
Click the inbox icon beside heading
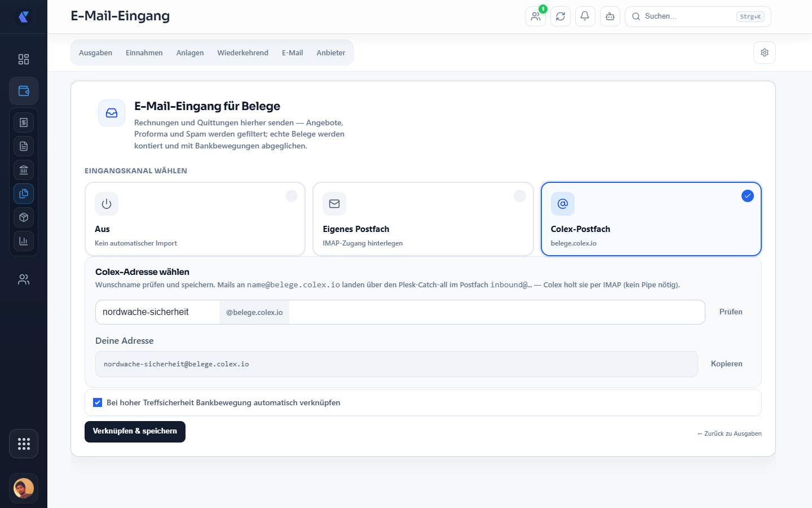[x=112, y=113]
